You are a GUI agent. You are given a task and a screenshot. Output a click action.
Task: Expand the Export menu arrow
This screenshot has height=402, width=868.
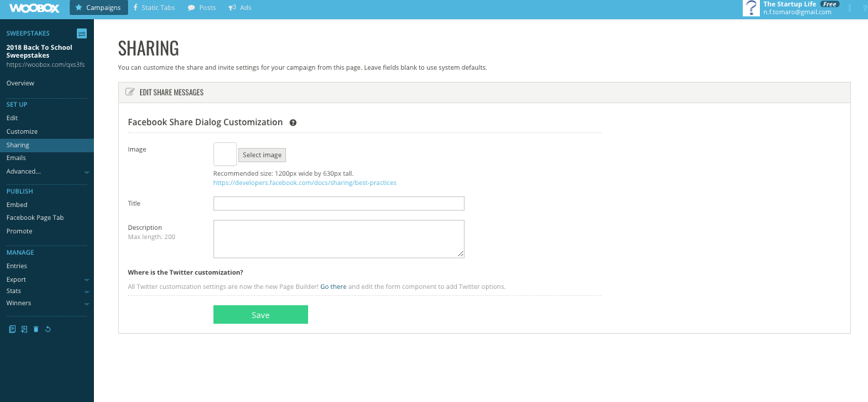click(86, 280)
